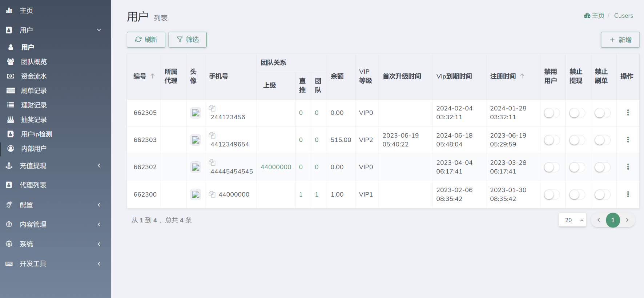Copy phone number 4412349654 via copy icon
Screen dimensions: 644x298
click(212, 135)
